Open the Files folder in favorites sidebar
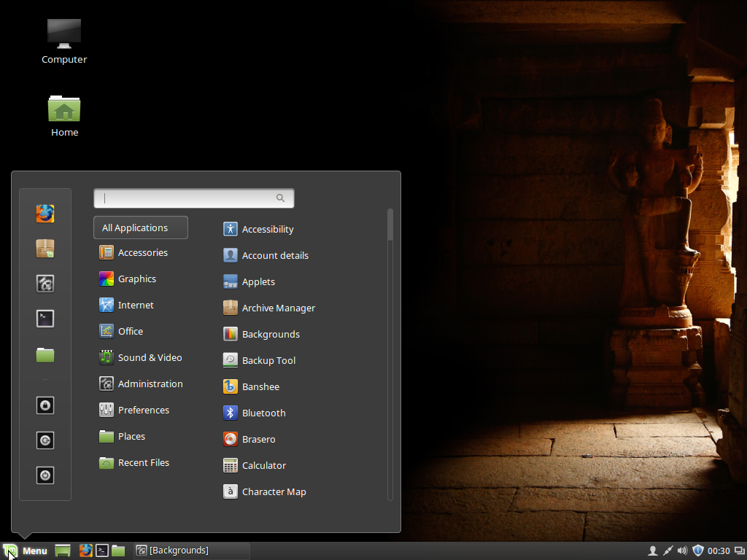The width and height of the screenshot is (747, 560). pos(45,355)
